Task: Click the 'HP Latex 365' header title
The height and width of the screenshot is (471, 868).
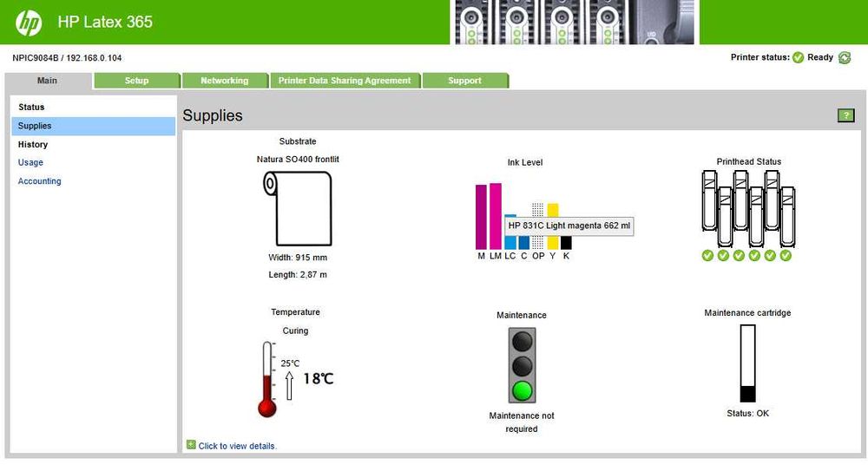Action: pos(105,23)
